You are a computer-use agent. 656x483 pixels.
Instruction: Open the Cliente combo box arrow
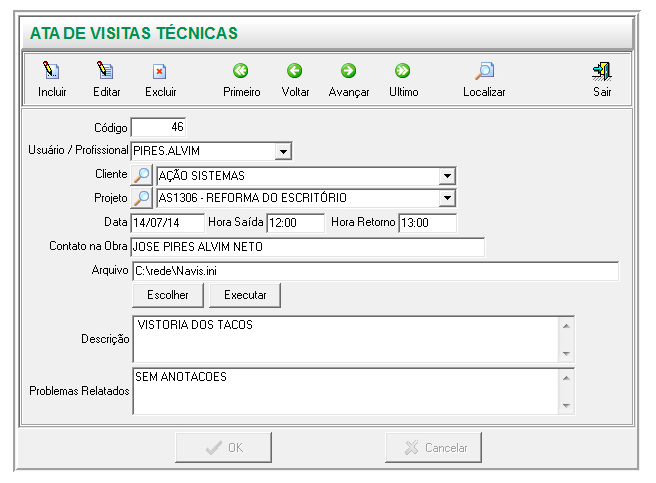pyautogui.click(x=446, y=176)
